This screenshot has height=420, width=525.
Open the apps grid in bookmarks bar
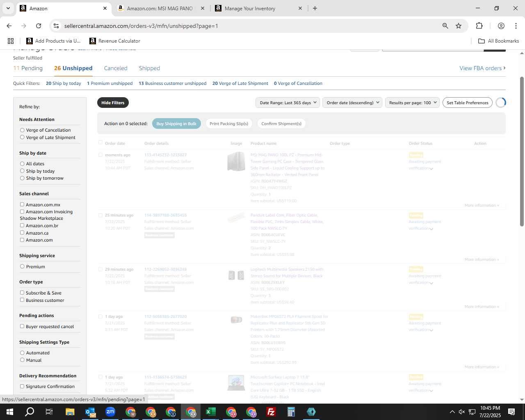tap(11, 41)
